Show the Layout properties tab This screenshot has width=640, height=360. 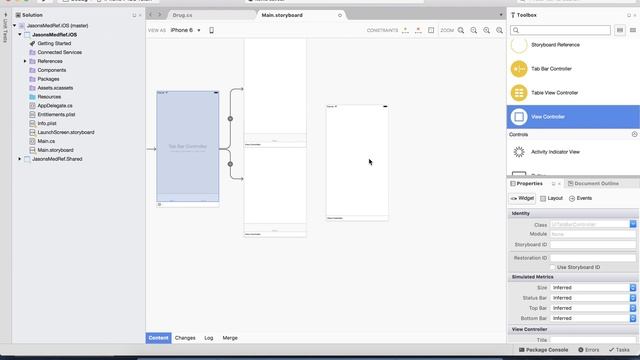[x=551, y=198]
